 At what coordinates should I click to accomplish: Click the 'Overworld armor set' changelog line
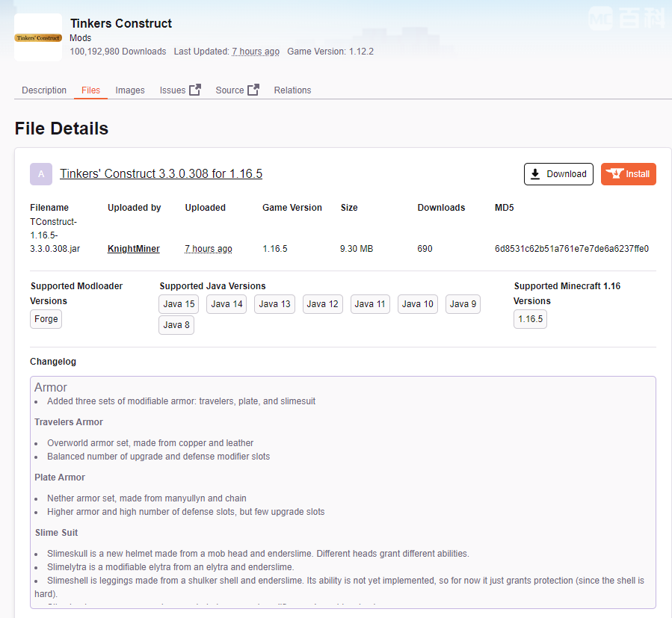point(150,443)
